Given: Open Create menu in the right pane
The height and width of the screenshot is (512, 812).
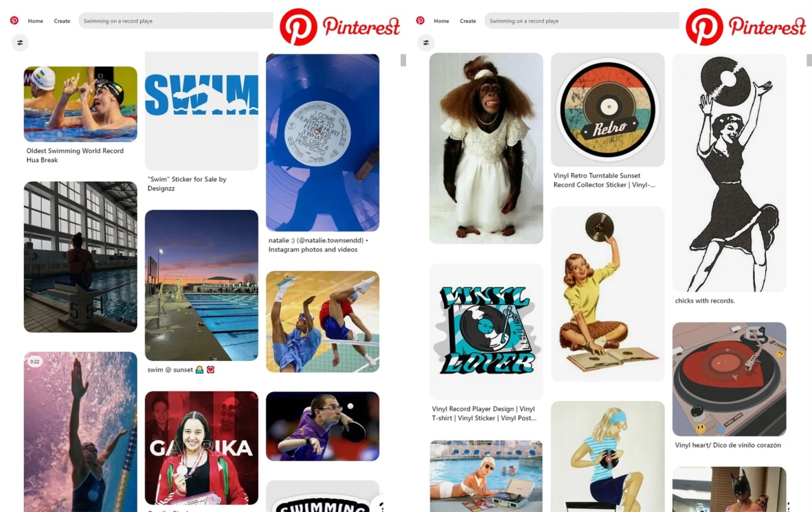Looking at the screenshot, I should tap(468, 21).
